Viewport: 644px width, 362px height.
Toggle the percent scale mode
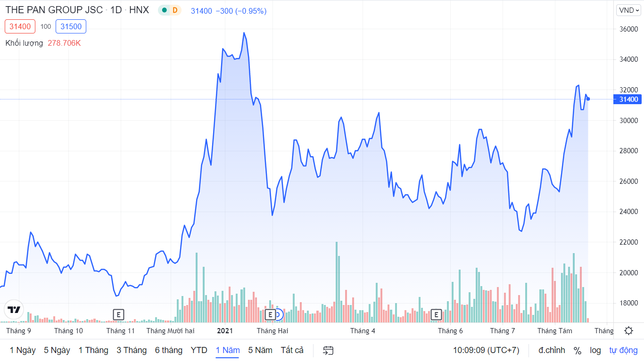577,350
